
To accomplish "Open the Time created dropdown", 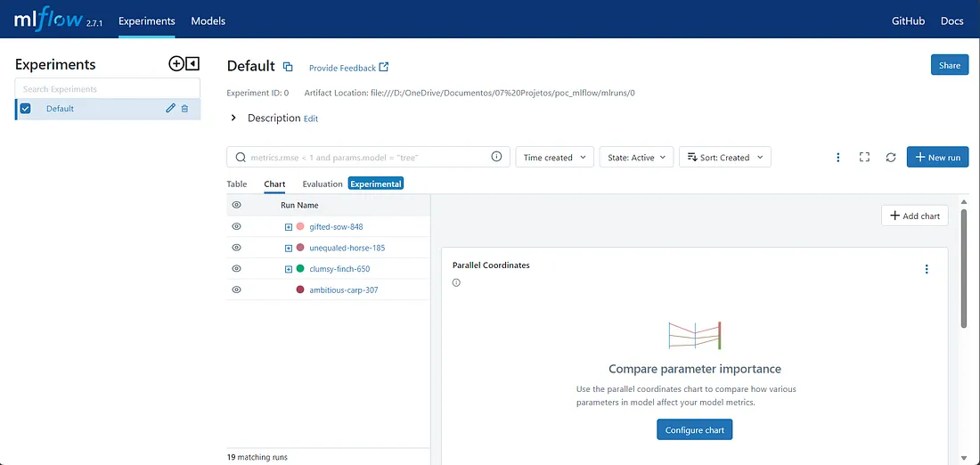I will 554,158.
